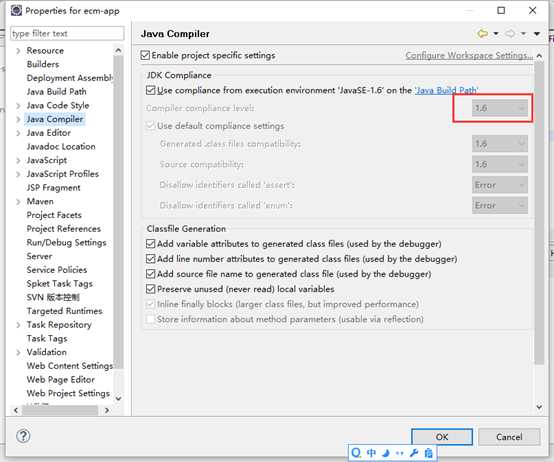Expand the Maven node arrow
The width and height of the screenshot is (554, 462).
point(18,202)
